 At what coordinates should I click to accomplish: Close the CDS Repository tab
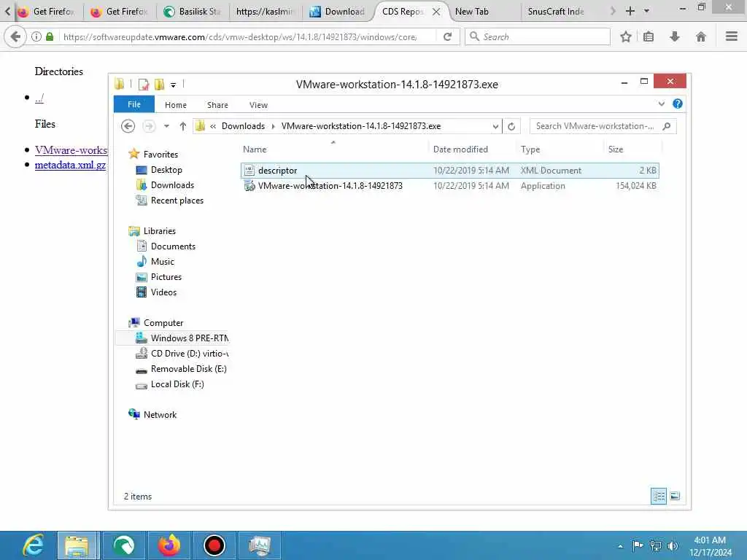pos(436,12)
